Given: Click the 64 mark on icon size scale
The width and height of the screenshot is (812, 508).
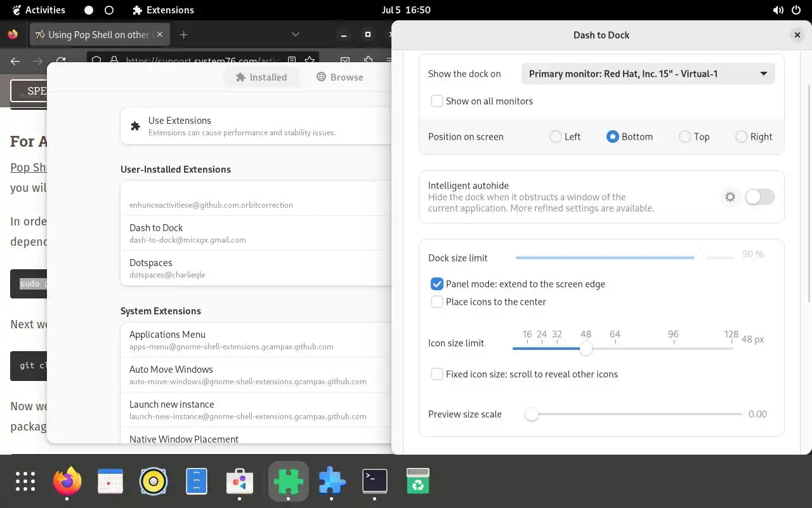Looking at the screenshot, I should click(615, 334).
